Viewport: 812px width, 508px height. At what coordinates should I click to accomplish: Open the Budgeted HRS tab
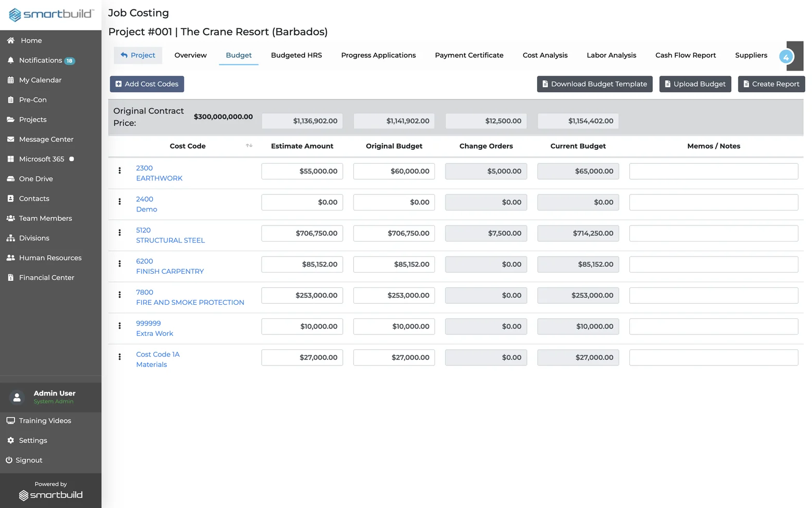(x=296, y=55)
